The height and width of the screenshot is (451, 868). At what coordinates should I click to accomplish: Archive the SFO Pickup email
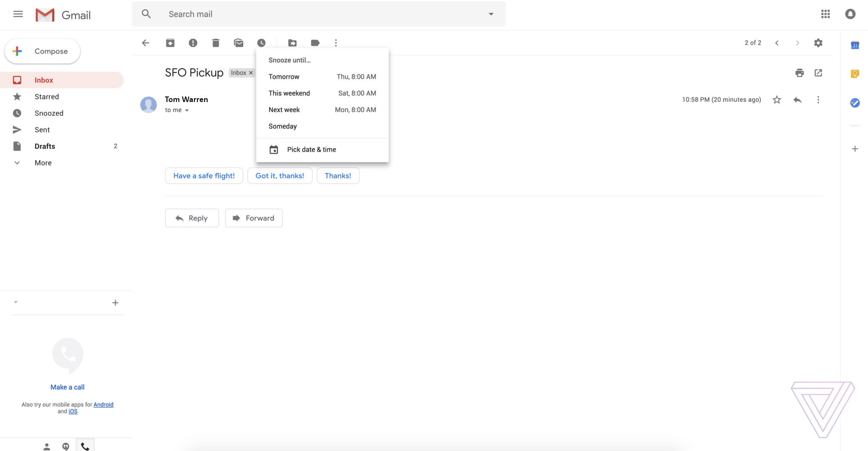coord(170,43)
